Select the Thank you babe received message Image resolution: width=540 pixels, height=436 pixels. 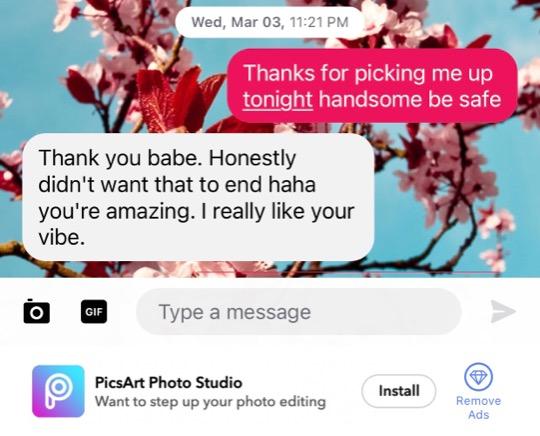click(198, 197)
